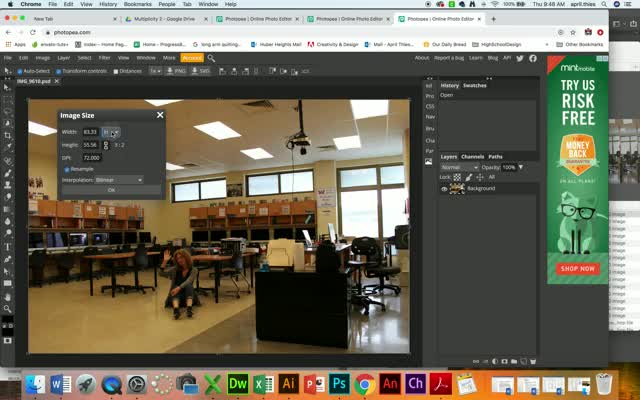The image size is (640, 400).
Task: Select the Crop tool
Action: click(x=7, y=135)
